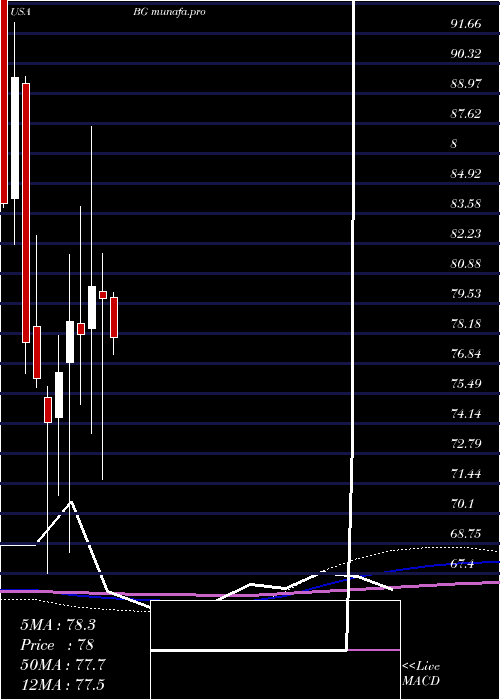This screenshot has width=500, height=700.
Task: Click the 'BG munafa.pro' chart title
Action: pos(169,12)
